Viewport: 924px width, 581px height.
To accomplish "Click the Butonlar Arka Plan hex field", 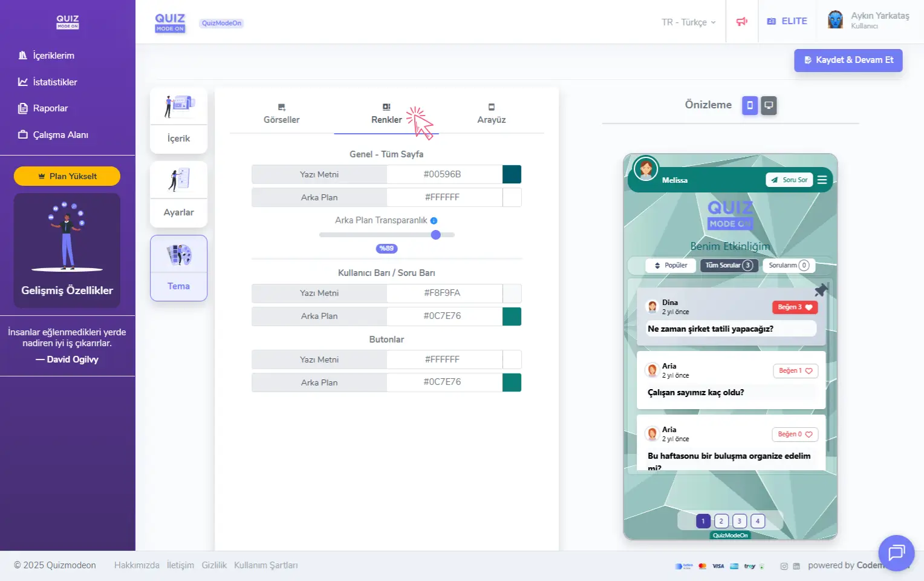I will click(444, 382).
